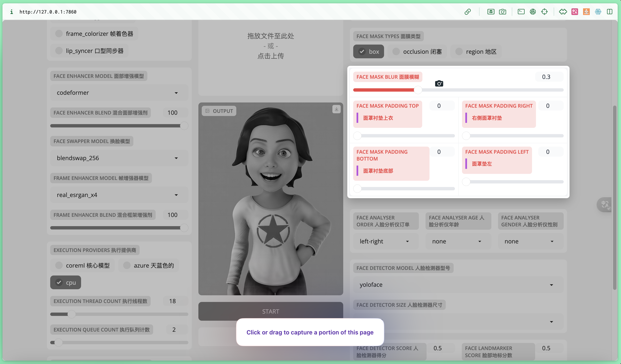The height and width of the screenshot is (364, 621).
Task: Click the browser address bar URL
Action: tap(48, 12)
